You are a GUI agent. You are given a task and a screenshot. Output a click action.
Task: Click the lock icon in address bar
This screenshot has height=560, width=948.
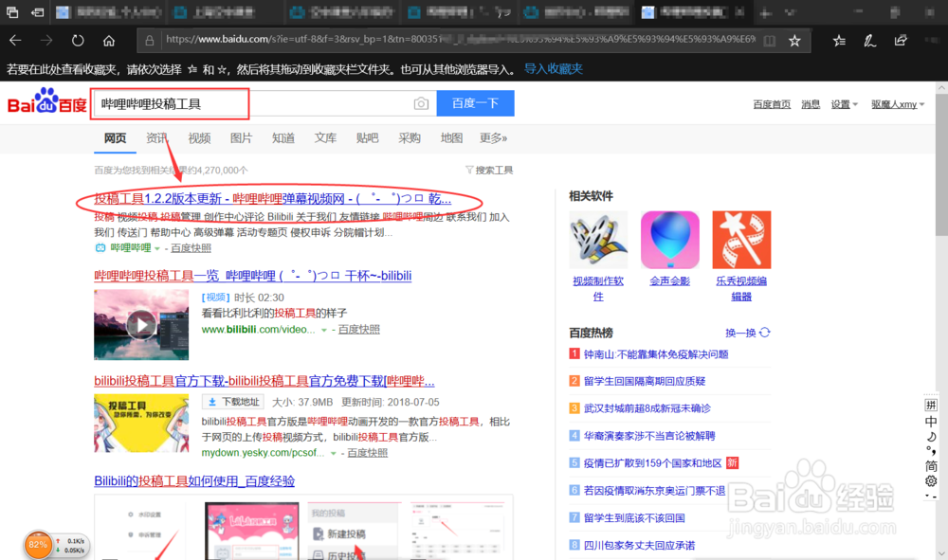(150, 41)
